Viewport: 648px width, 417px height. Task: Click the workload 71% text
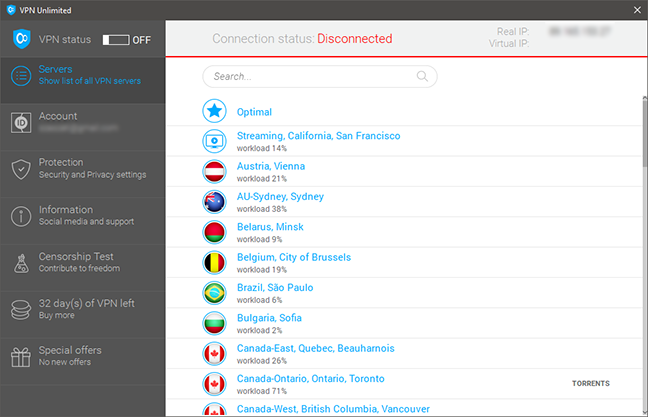262,391
